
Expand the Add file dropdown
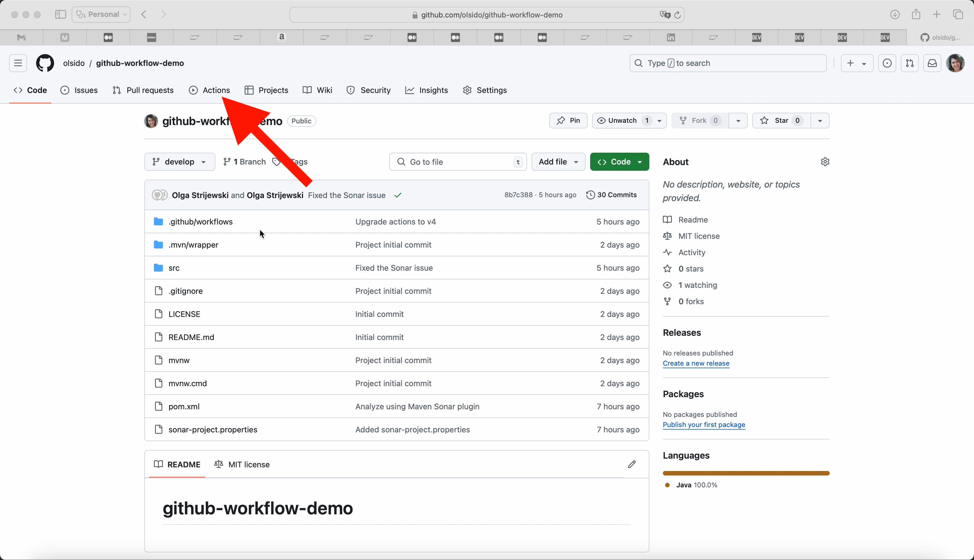click(558, 162)
